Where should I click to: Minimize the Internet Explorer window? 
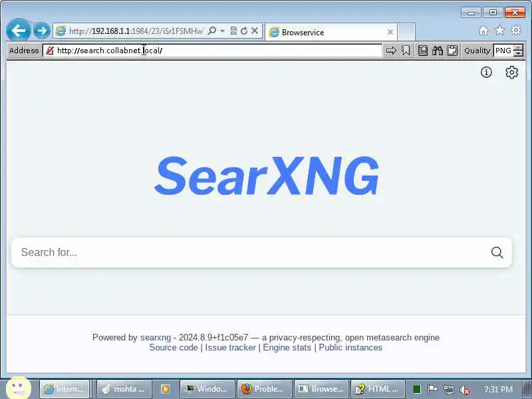[x=471, y=13]
